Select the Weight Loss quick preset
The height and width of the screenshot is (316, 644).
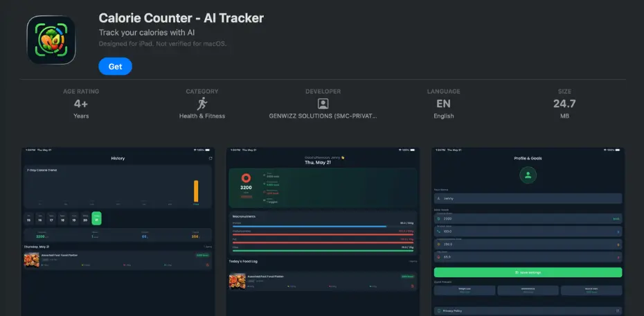tap(465, 290)
